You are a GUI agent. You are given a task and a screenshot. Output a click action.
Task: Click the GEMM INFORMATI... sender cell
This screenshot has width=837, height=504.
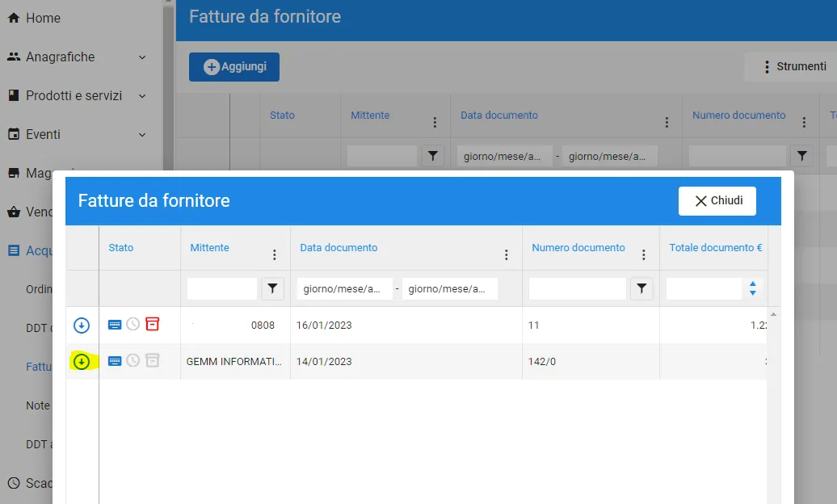point(233,362)
